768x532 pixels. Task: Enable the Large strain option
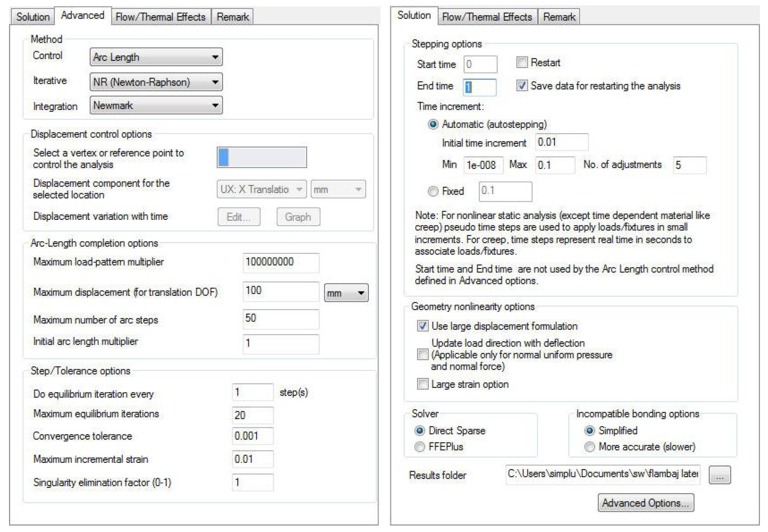(x=423, y=384)
